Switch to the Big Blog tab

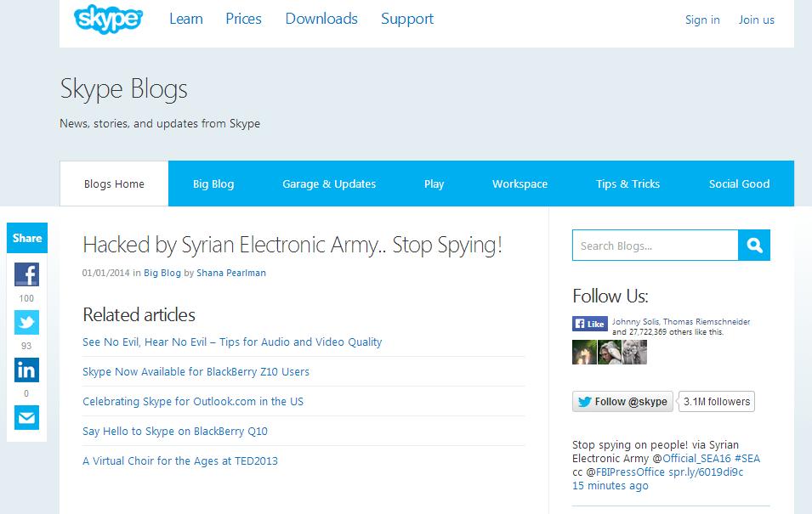(213, 184)
